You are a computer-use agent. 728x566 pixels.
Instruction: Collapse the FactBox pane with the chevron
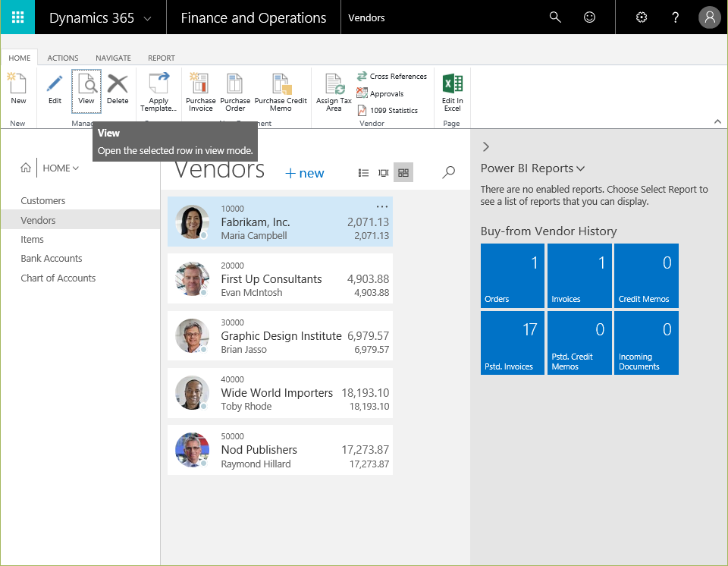coord(485,147)
